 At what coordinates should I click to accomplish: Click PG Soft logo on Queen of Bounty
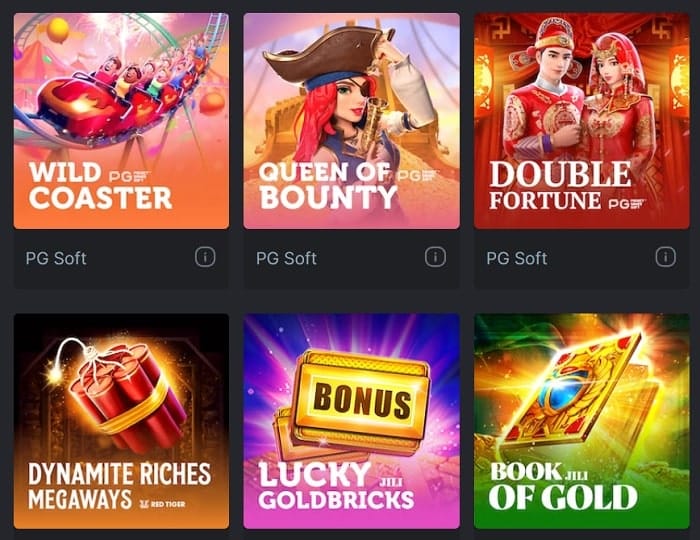[x=417, y=175]
